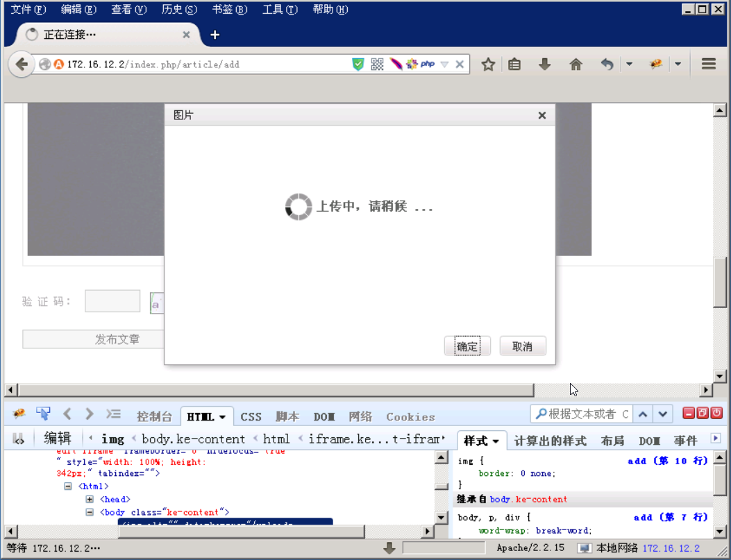
Task: Bookmark this page with the star icon
Action: [x=488, y=64]
